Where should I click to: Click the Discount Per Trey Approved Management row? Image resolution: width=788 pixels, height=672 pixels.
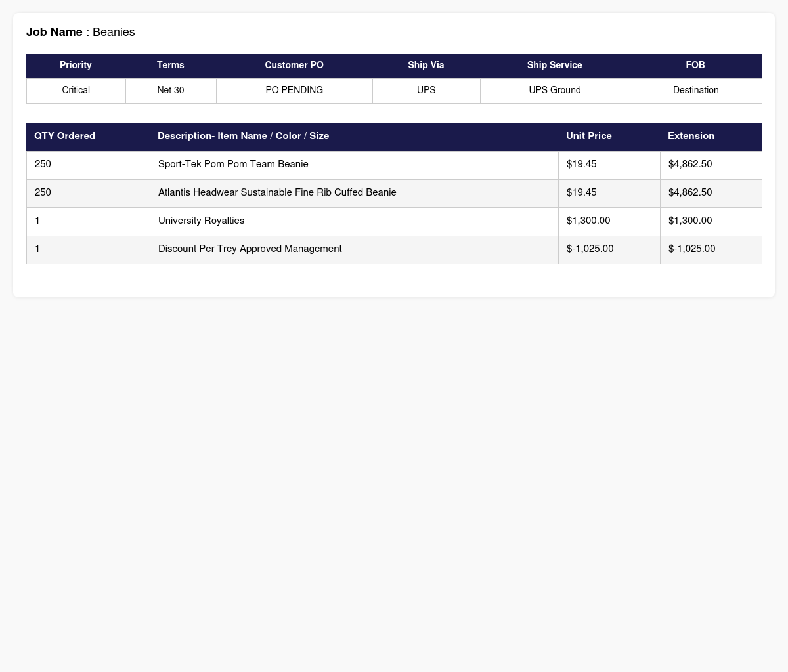394,249
